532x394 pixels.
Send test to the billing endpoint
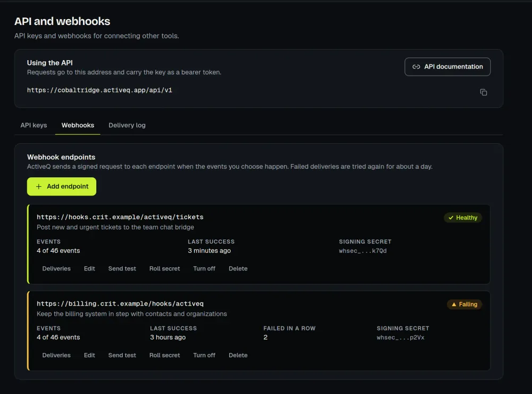122,355
